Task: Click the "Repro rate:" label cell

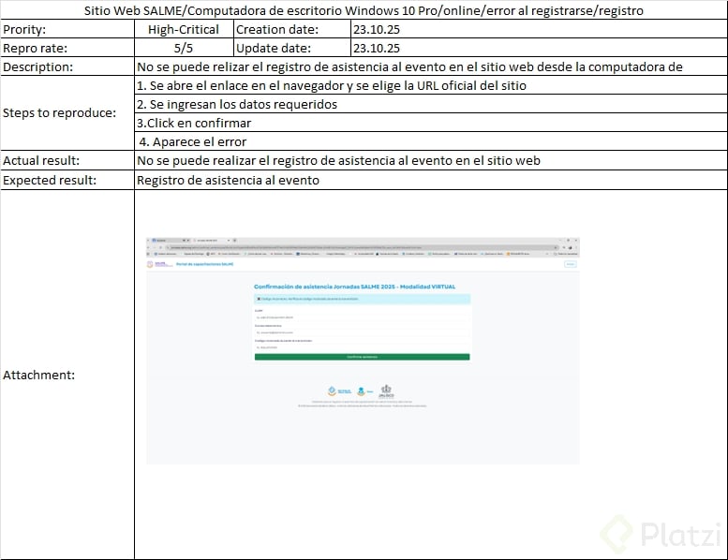Action: coord(67,48)
